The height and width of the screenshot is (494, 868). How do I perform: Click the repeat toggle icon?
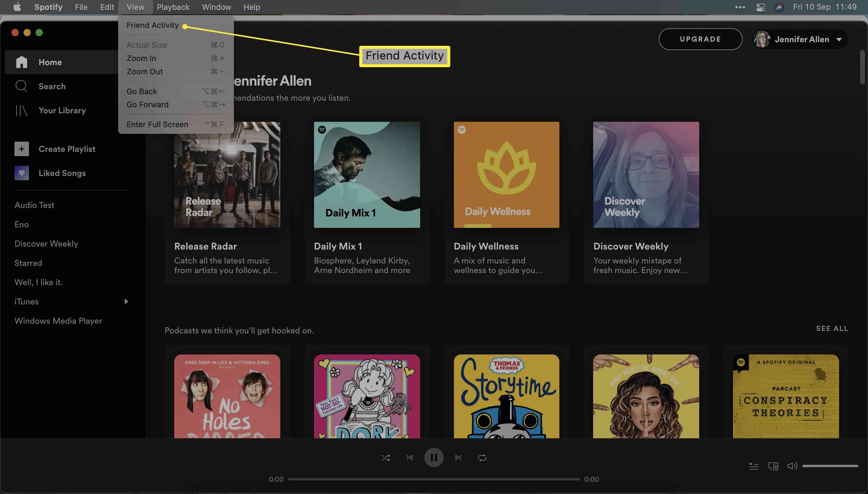(482, 458)
